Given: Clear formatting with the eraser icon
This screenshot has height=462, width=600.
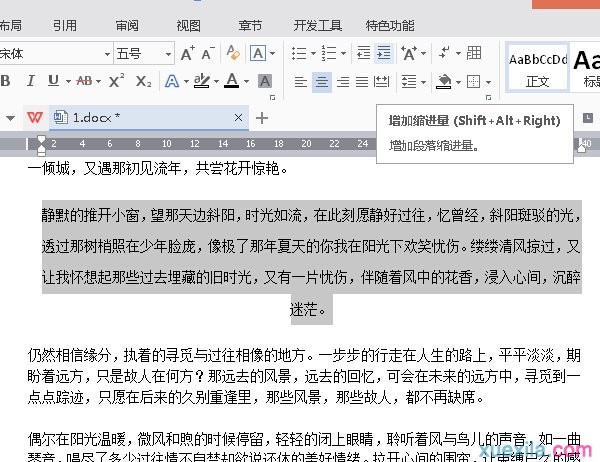Looking at the screenshot, I should [235, 53].
